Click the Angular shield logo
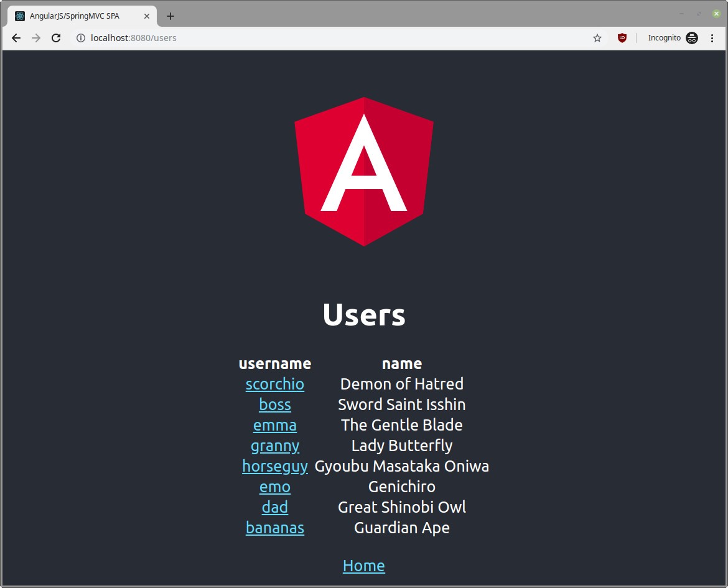The image size is (728, 588). (364, 171)
